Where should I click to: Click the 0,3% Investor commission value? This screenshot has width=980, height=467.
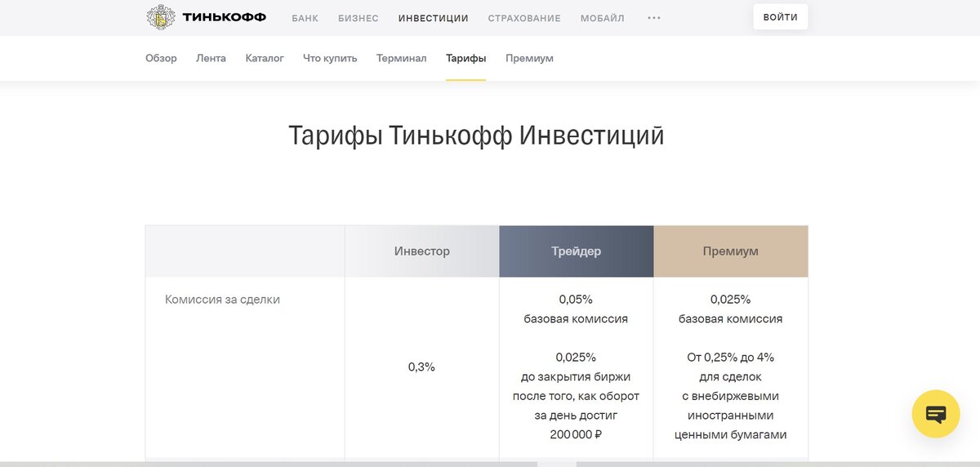[421, 367]
